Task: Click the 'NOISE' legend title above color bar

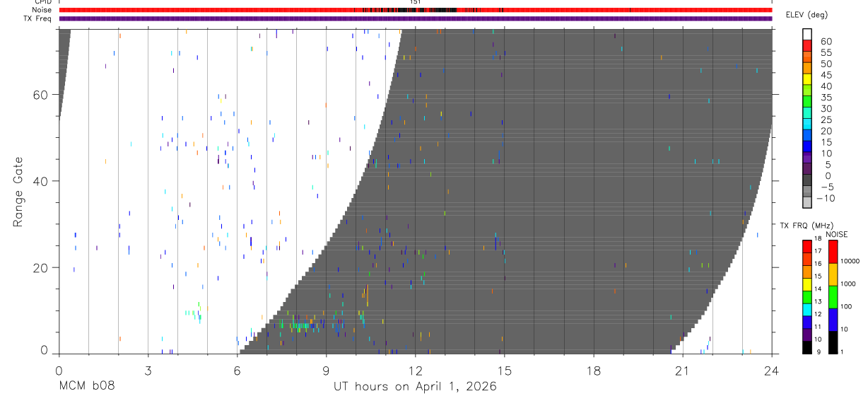Action: pyautogui.click(x=835, y=234)
